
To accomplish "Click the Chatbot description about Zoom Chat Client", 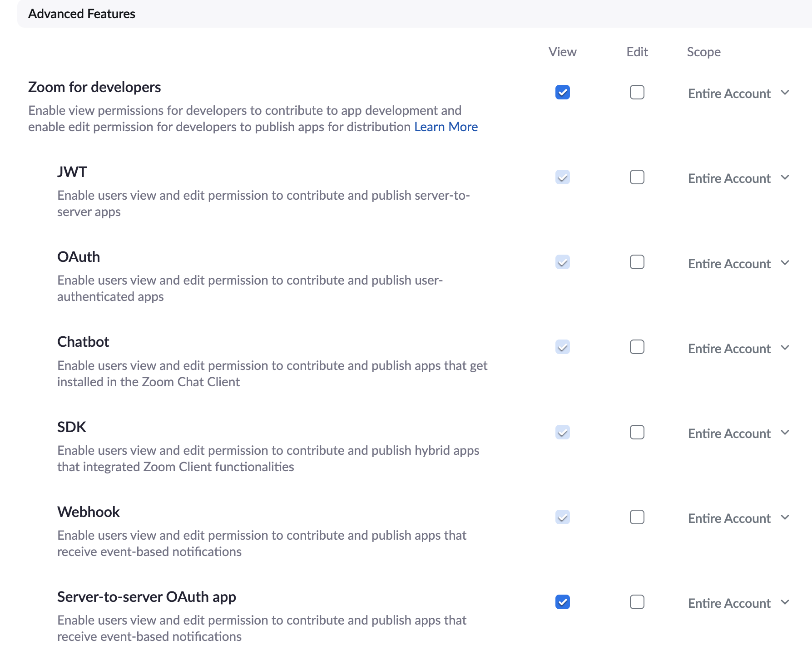I will [272, 374].
